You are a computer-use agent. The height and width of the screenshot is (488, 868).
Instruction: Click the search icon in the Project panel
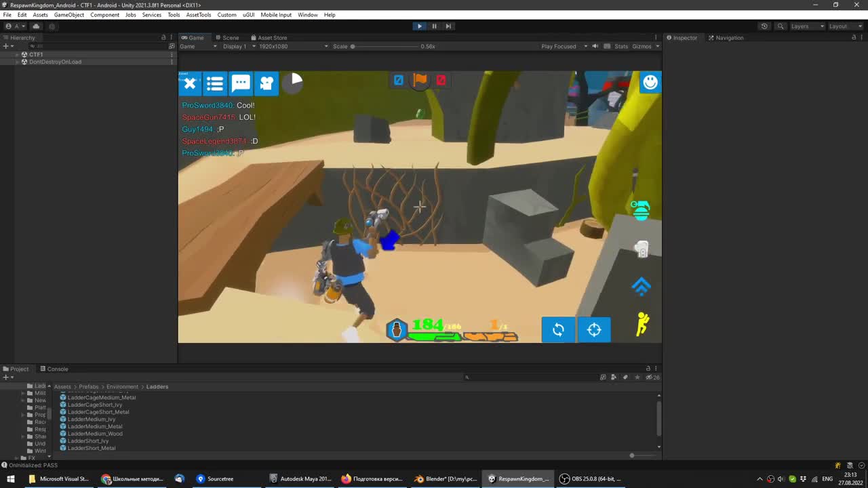tap(467, 378)
